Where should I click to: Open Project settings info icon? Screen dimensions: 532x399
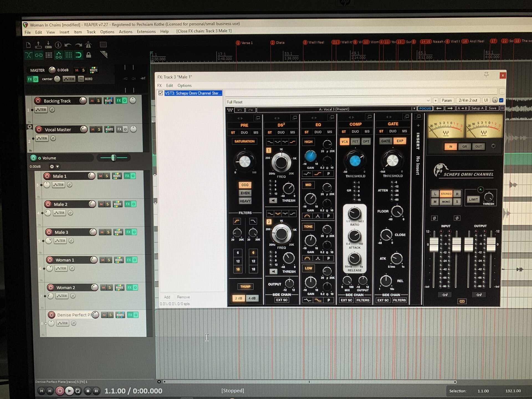point(58,45)
